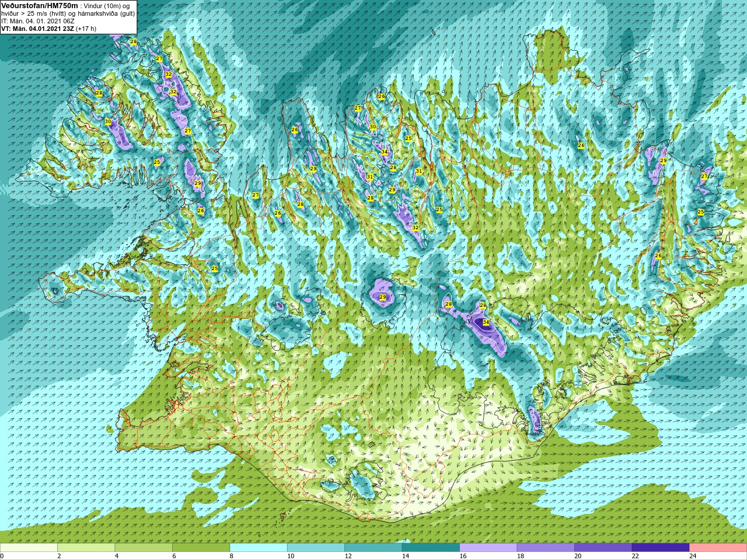The height and width of the screenshot is (560, 747).
Task: Click the legend scale label '10'
Action: 291,556
